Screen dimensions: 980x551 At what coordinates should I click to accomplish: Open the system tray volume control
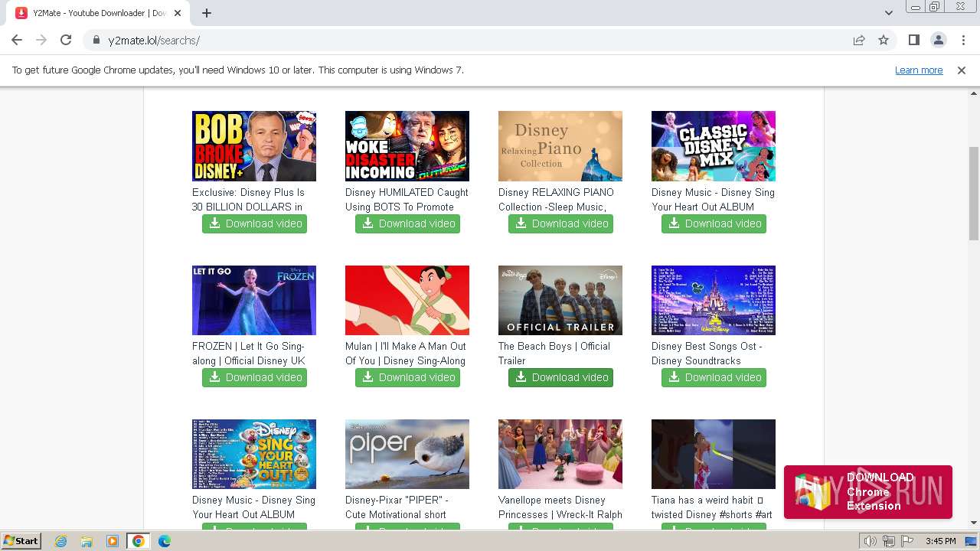871,541
